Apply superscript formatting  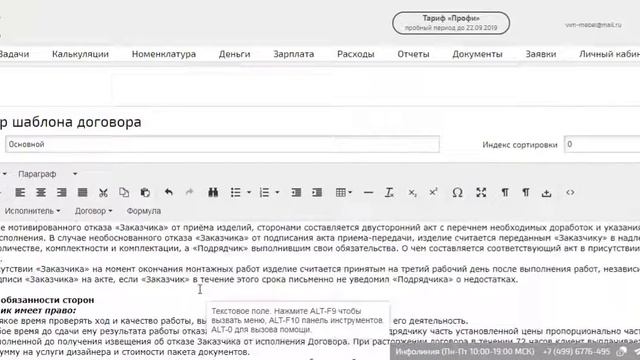[433, 192]
